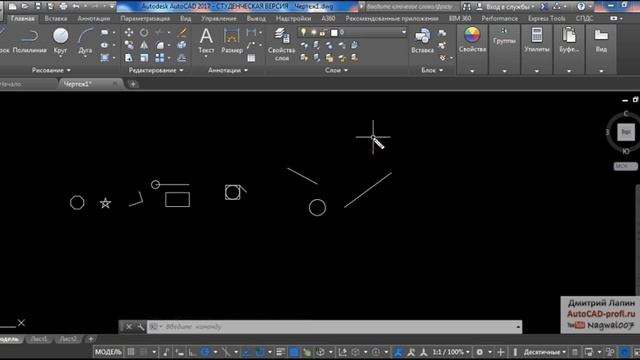Activate the Explode tool in Редактирование panel

(x=182, y=45)
